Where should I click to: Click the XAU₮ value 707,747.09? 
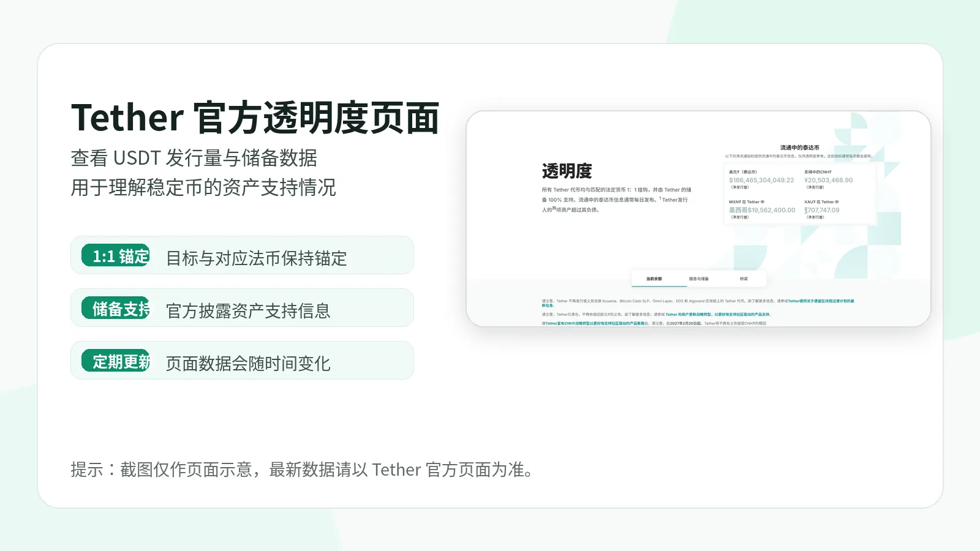pyautogui.click(x=822, y=210)
